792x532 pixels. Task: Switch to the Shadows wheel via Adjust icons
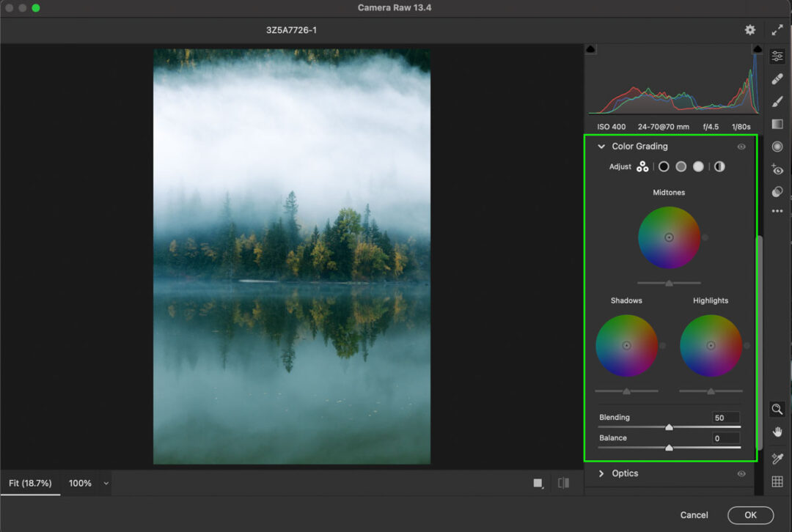(x=663, y=166)
